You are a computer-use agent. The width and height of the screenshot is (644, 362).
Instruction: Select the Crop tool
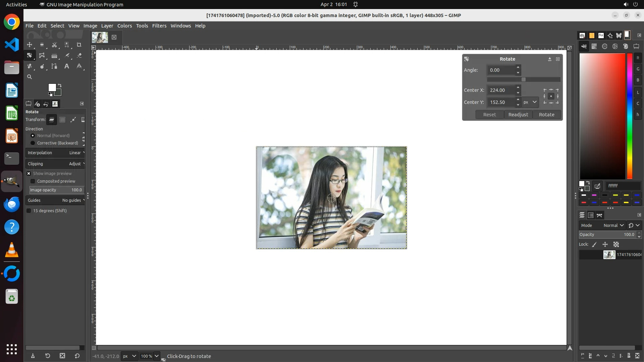tap(79, 45)
